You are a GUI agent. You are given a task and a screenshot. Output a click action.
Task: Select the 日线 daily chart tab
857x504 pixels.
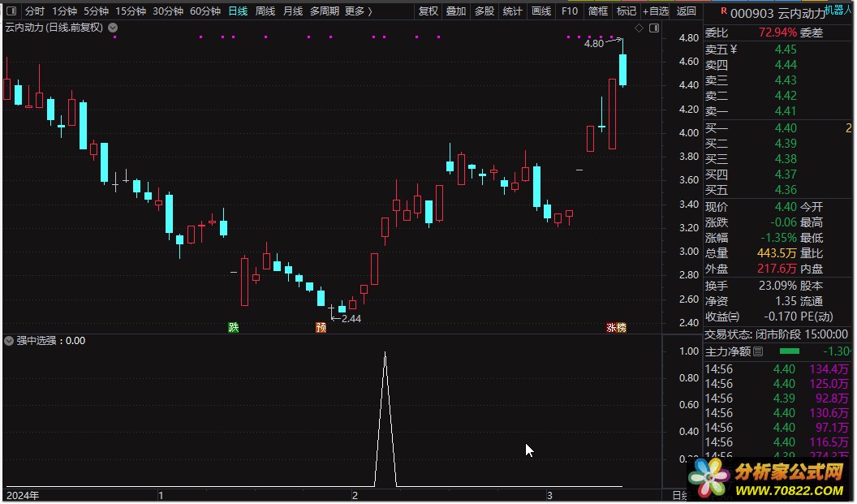click(x=238, y=11)
